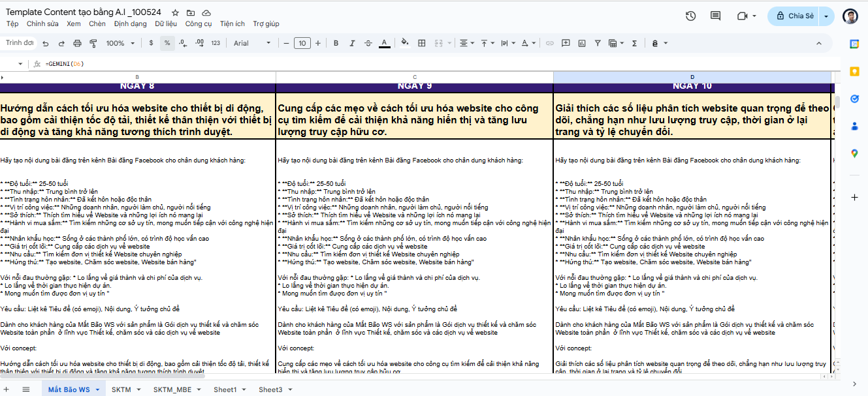The width and height of the screenshot is (868, 396).
Task: Open the Định dạng menu
Action: (130, 24)
